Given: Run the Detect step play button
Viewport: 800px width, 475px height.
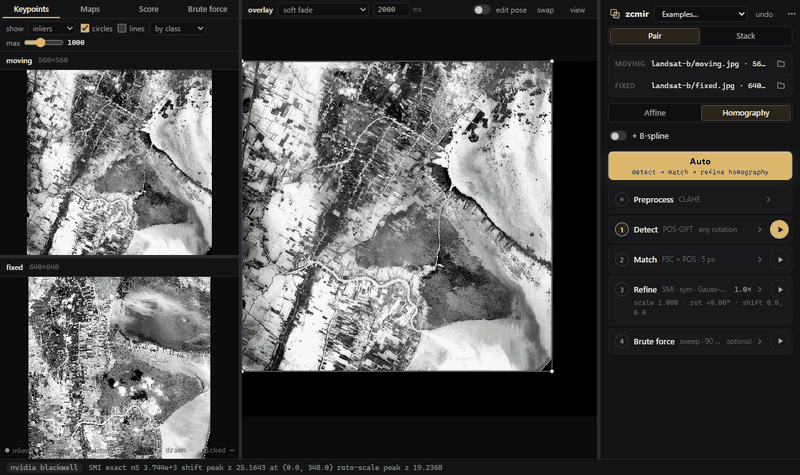Looking at the screenshot, I should pyautogui.click(x=780, y=230).
